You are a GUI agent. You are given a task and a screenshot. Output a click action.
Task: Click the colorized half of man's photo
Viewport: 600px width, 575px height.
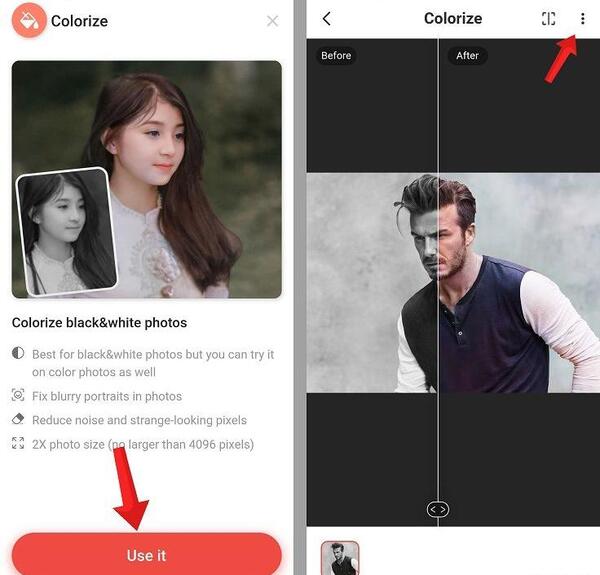point(519,283)
